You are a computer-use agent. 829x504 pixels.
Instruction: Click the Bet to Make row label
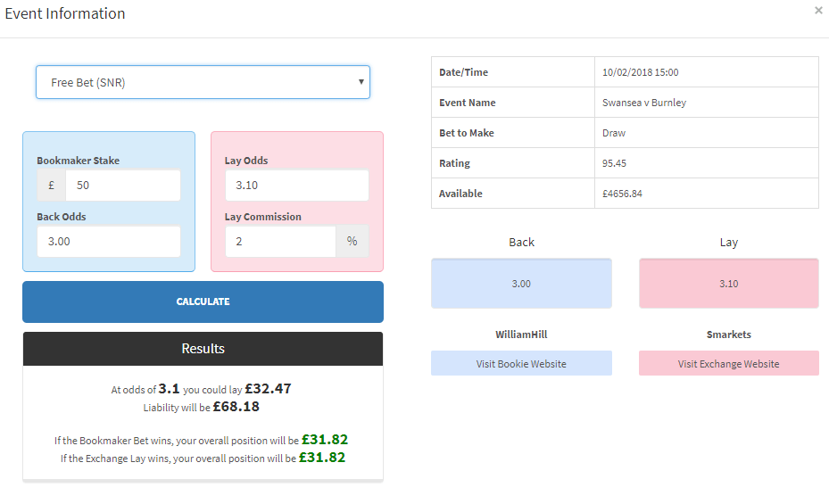tap(467, 133)
